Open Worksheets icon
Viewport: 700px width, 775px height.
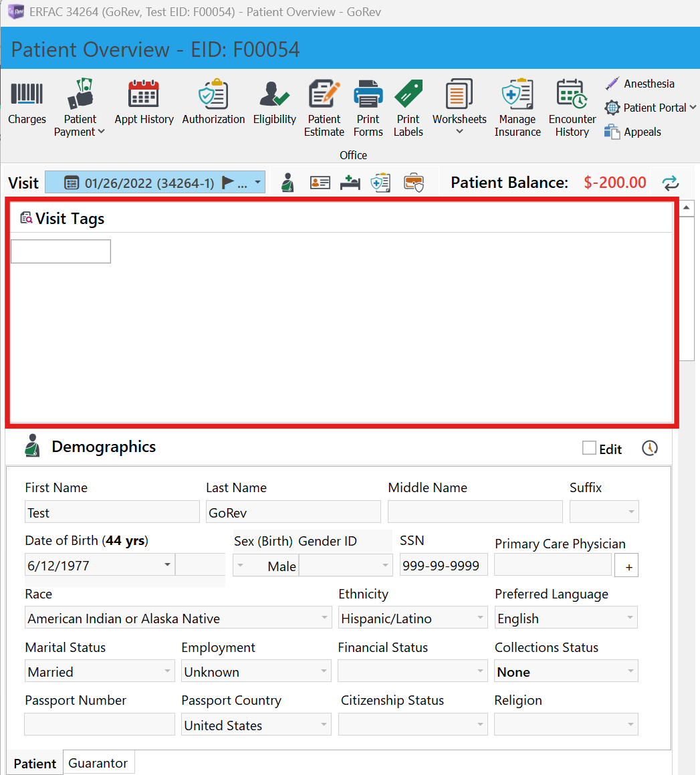(459, 94)
